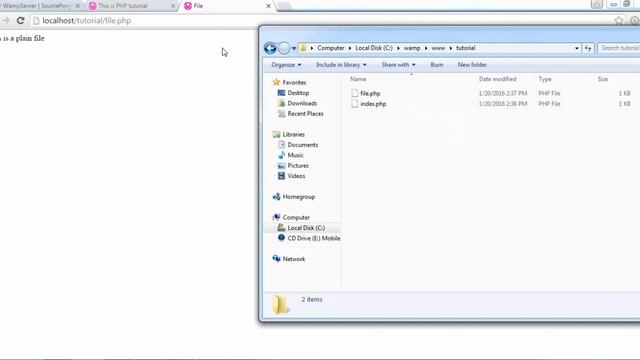Select the index.php file icon

pyautogui.click(x=355, y=104)
